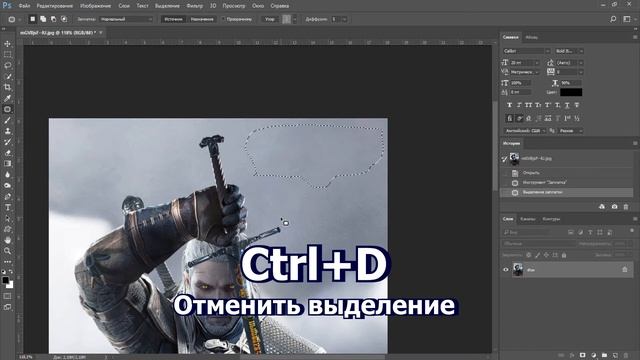Enable the 'Прозрачному' checkbox in options bar
The height and width of the screenshot is (360, 640).
[x=223, y=19]
